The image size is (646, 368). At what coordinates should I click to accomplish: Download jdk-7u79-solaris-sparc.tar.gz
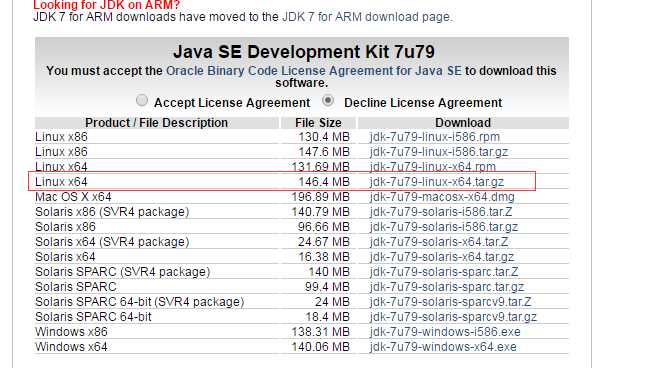click(x=447, y=287)
